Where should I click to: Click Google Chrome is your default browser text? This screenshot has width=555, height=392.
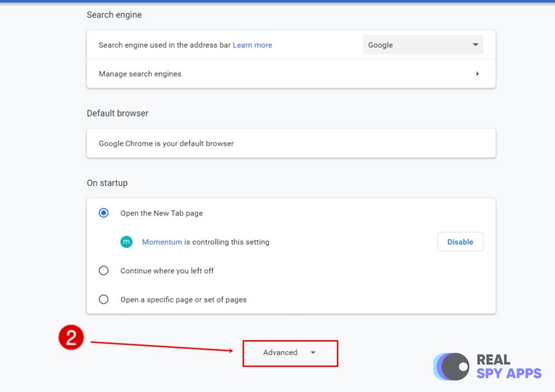pos(166,143)
